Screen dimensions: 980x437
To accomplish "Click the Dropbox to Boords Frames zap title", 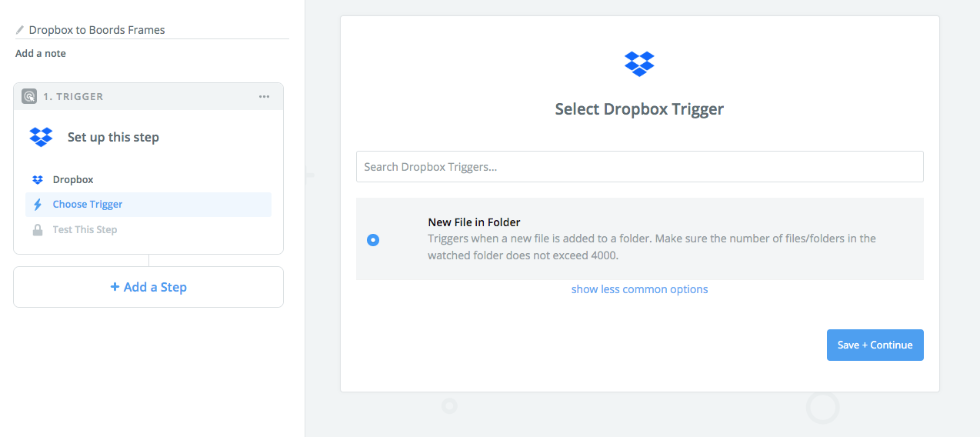I will coord(97,30).
